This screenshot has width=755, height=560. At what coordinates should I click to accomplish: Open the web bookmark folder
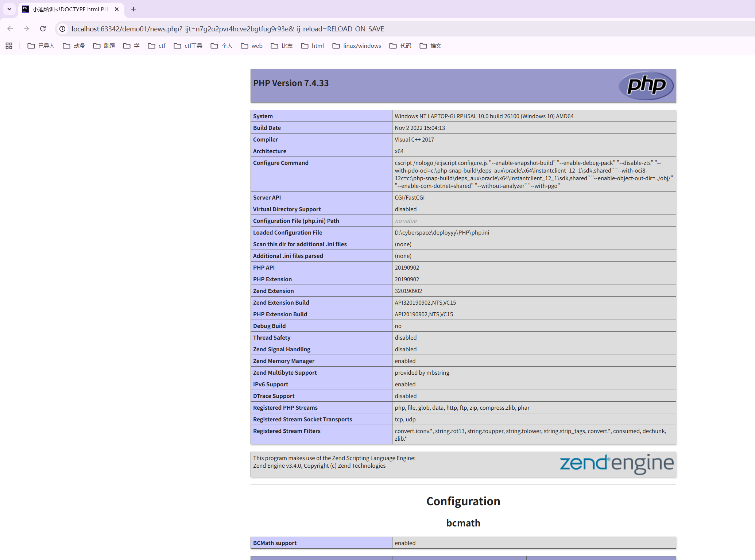(x=252, y=46)
